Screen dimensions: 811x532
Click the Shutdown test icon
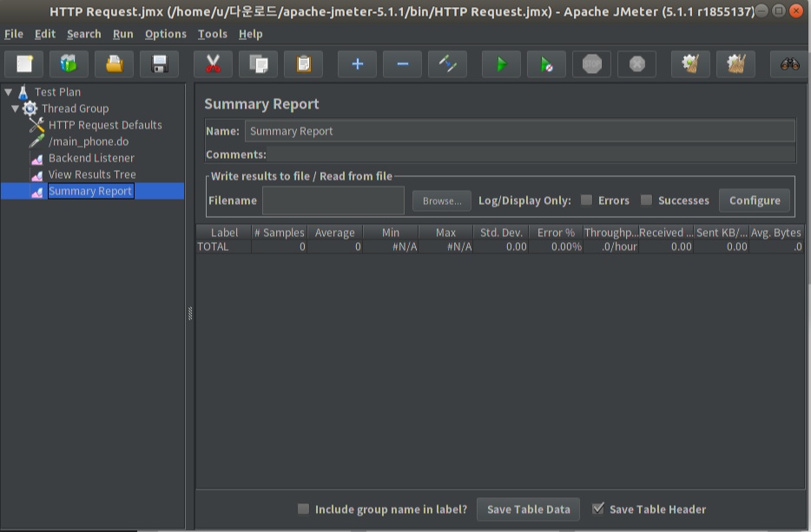pyautogui.click(x=637, y=64)
